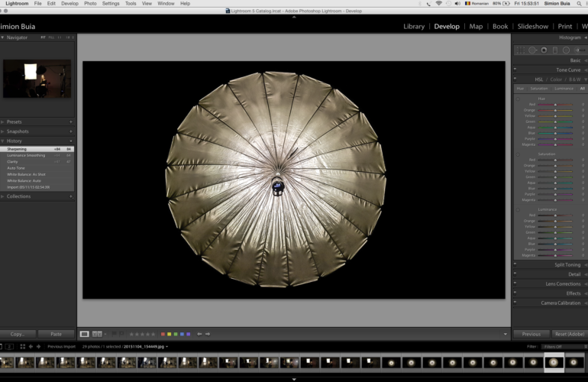The height and width of the screenshot is (382, 588).
Task: Select the Red Eye Correction tool
Action: point(544,50)
